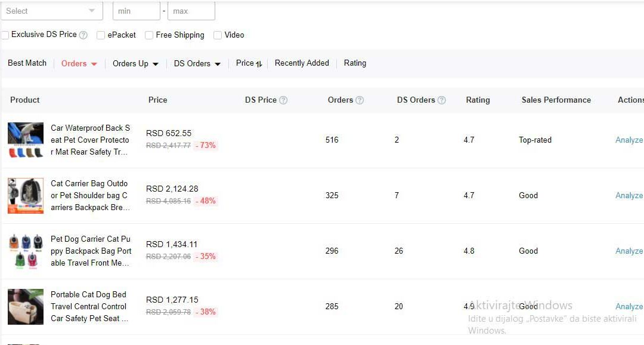The width and height of the screenshot is (644, 345).
Task: Enable the Exclusive DS Price checkbox
Action: pyautogui.click(x=5, y=35)
